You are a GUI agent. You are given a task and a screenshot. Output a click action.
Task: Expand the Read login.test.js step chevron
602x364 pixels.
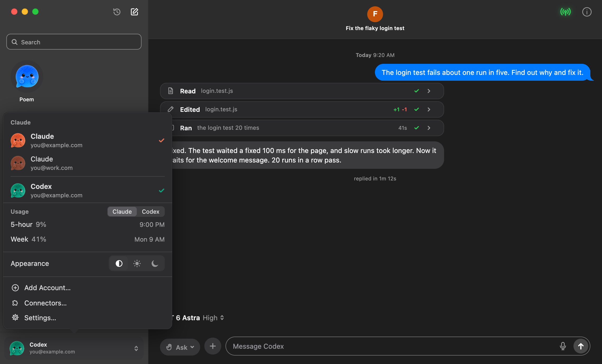pos(429,91)
